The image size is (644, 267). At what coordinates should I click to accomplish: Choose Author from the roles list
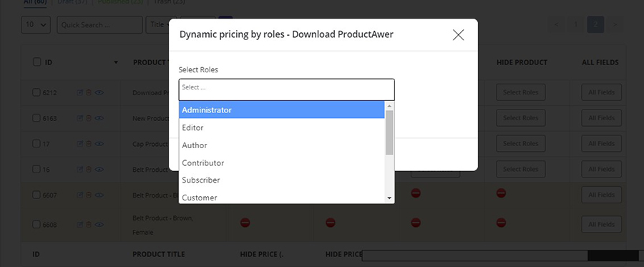(282, 145)
